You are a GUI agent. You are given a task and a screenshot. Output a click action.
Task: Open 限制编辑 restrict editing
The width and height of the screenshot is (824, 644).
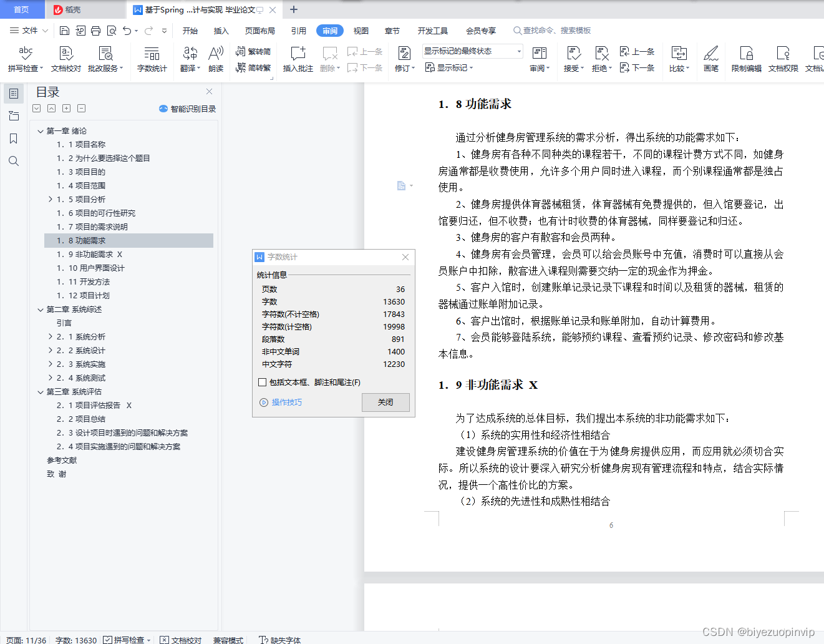click(746, 59)
